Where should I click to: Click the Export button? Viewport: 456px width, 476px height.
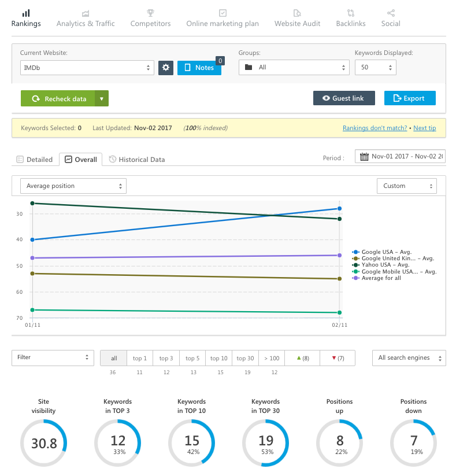[x=409, y=98]
